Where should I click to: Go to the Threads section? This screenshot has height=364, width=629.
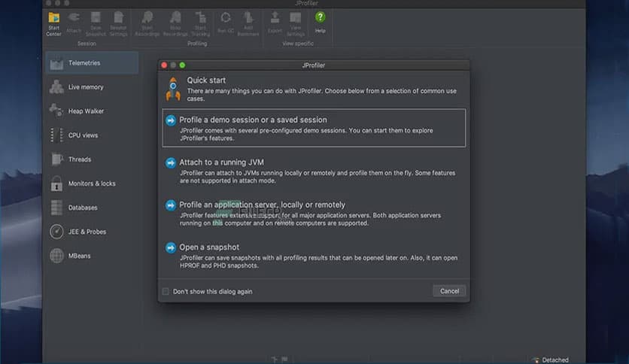[x=92, y=159]
